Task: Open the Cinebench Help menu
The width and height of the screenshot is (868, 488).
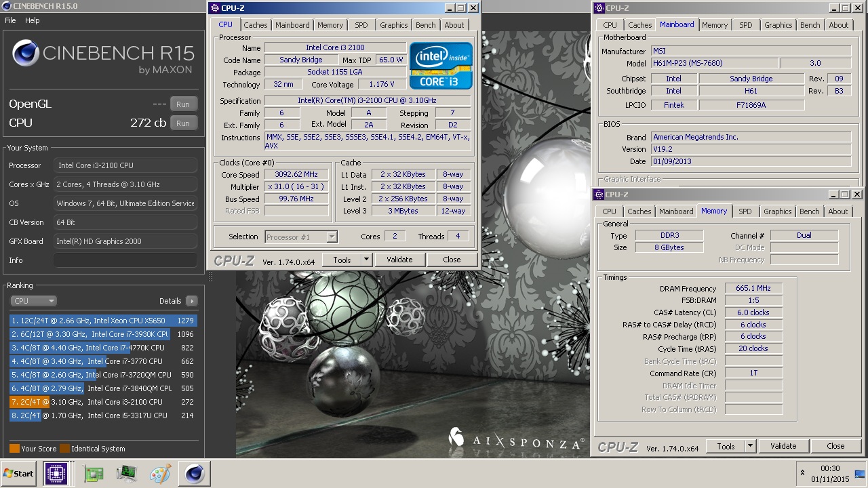Action: [x=33, y=20]
